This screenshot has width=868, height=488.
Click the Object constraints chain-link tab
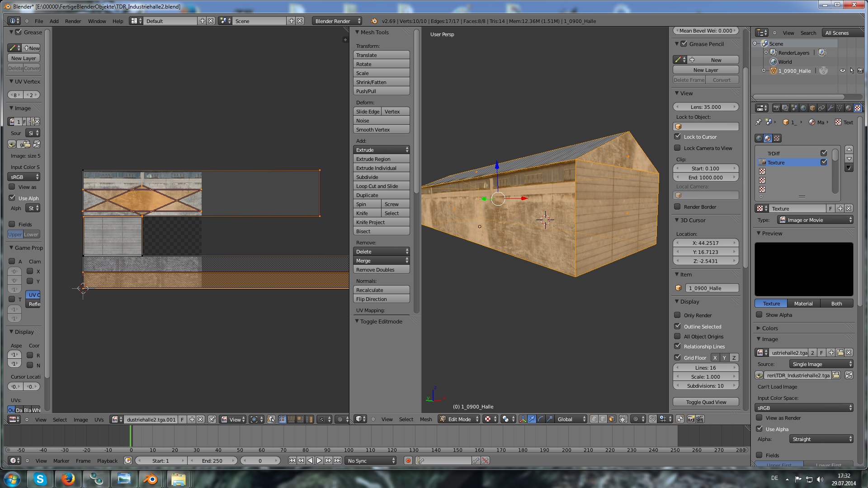(x=821, y=108)
